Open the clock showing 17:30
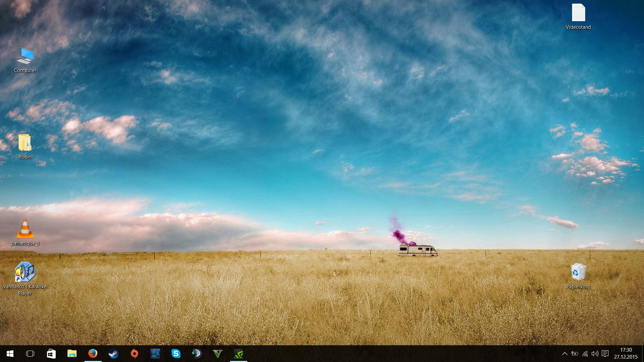 tap(626, 354)
